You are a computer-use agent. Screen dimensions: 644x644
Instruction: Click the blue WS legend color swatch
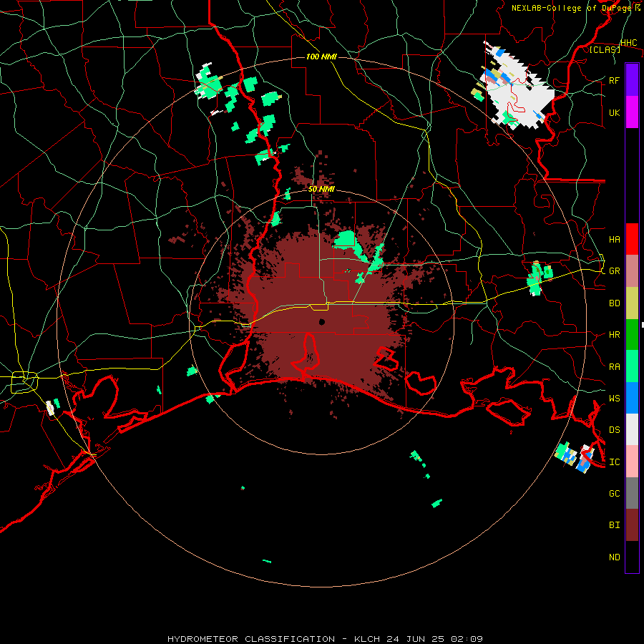pyautogui.click(x=632, y=398)
